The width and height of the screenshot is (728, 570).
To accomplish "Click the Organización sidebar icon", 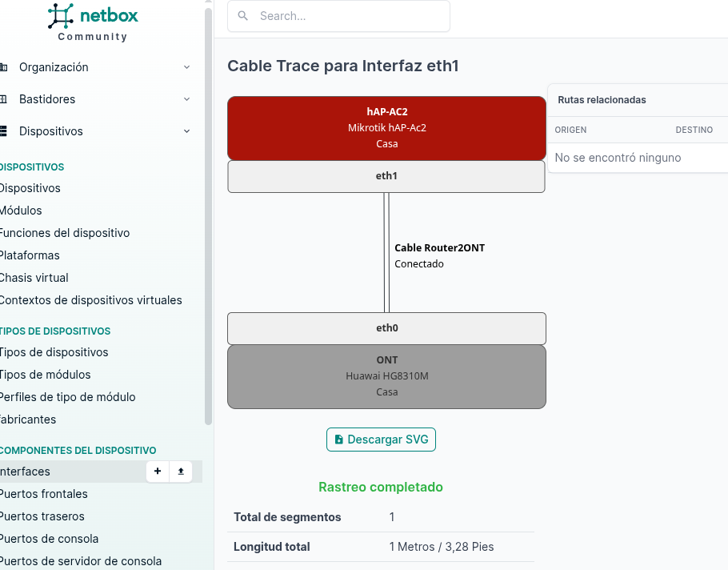I will 3,67.
